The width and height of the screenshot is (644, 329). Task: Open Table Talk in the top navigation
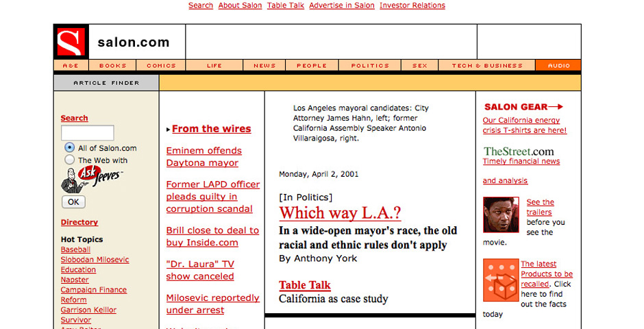pos(286,5)
